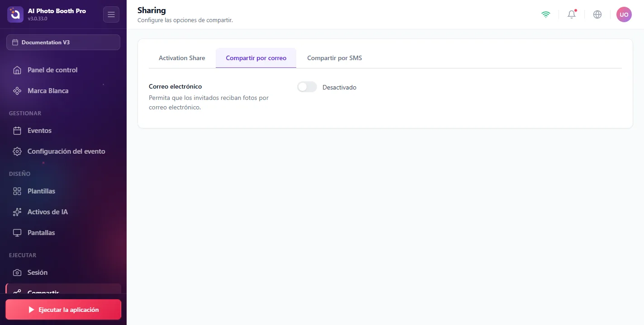
Task: Open Configuración del evento
Action: pos(63,151)
